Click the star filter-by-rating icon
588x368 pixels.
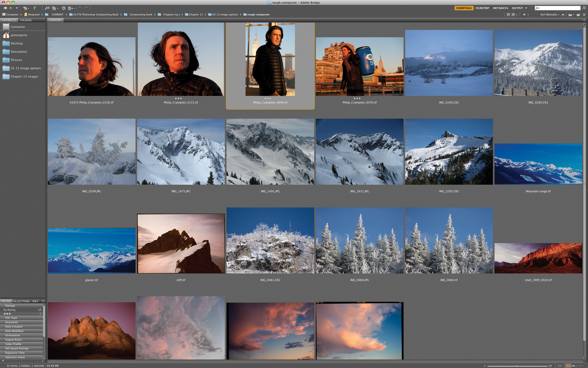[x=524, y=15]
